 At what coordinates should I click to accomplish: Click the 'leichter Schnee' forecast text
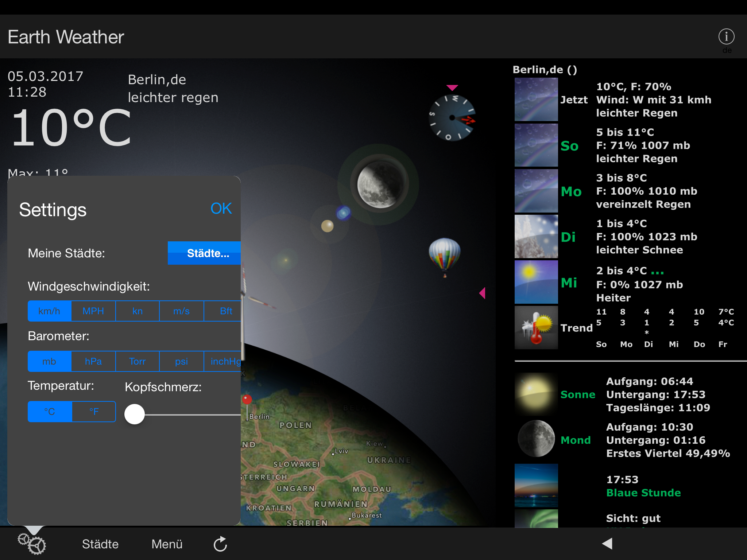pyautogui.click(x=639, y=250)
